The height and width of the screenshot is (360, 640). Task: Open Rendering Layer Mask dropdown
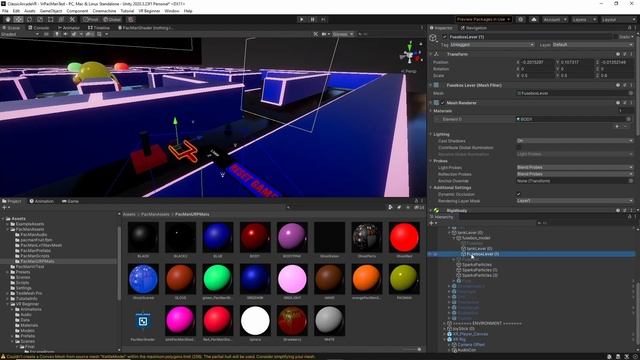[x=575, y=201]
